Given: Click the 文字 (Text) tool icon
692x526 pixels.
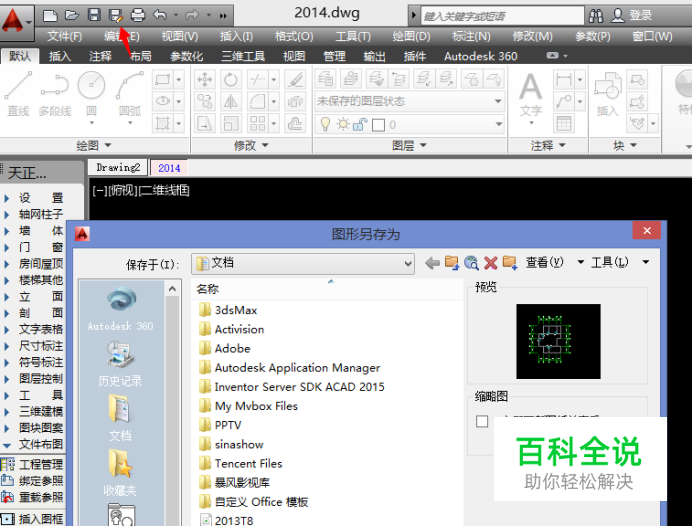Looking at the screenshot, I should (x=530, y=95).
